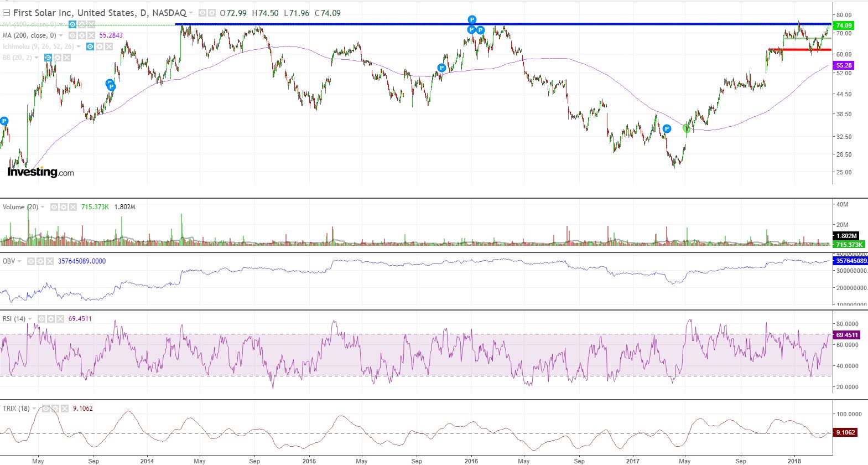Click the 1.802M volume label on axis
Image resolution: width=868 pixels, height=465 pixels.
click(x=846, y=236)
